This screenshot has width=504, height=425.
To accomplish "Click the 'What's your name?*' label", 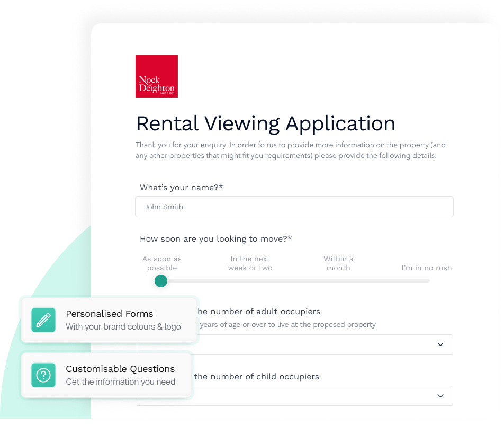I will point(181,187).
